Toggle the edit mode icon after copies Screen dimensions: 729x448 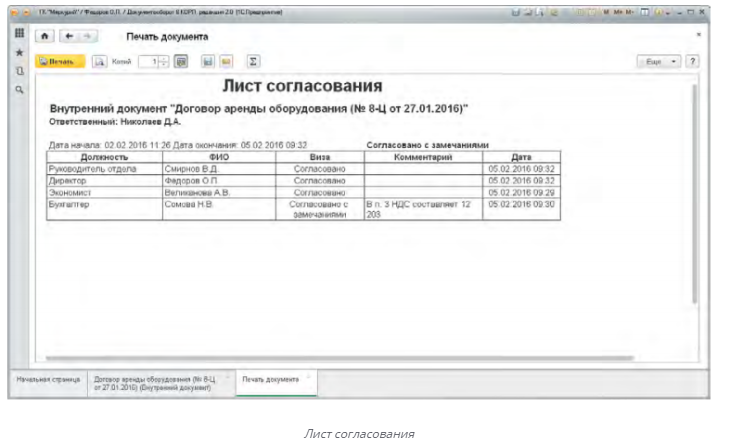182,62
